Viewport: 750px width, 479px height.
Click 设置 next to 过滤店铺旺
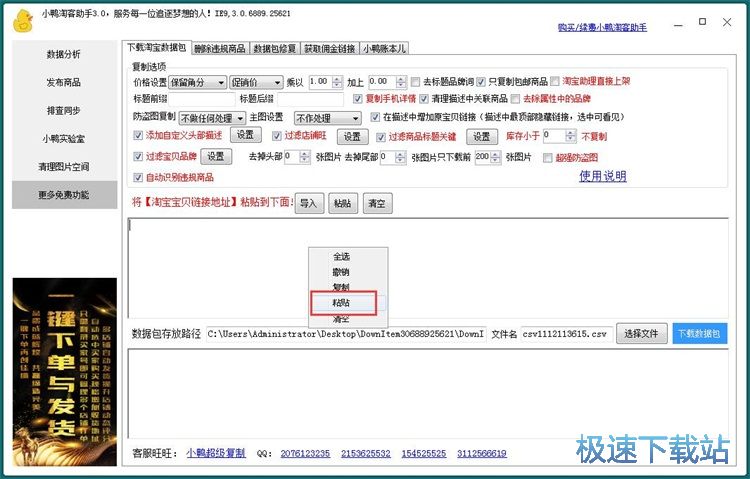pos(353,137)
